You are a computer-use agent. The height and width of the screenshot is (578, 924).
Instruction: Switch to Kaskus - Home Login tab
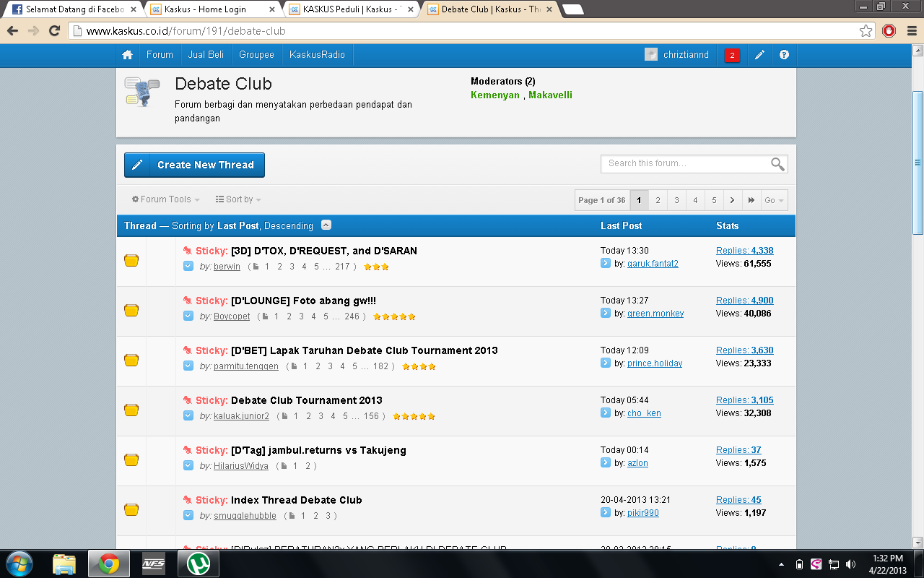(x=212, y=9)
